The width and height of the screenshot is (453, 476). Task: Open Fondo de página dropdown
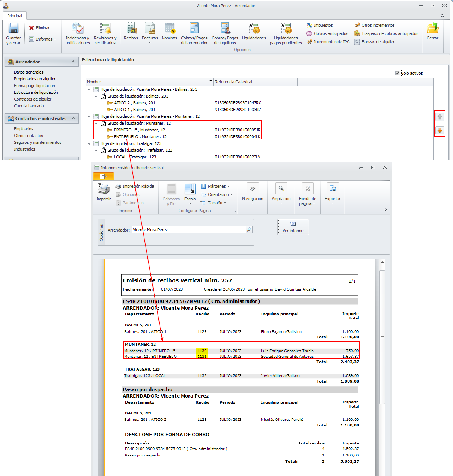coord(307,194)
